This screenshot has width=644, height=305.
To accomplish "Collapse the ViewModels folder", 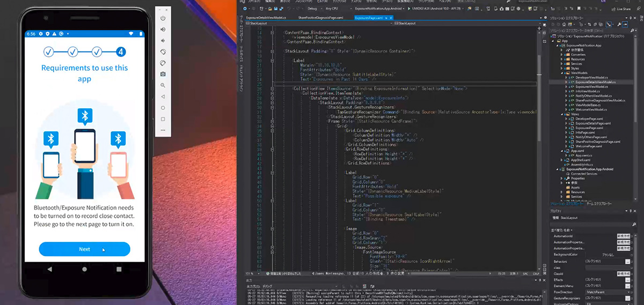I will (x=561, y=73).
